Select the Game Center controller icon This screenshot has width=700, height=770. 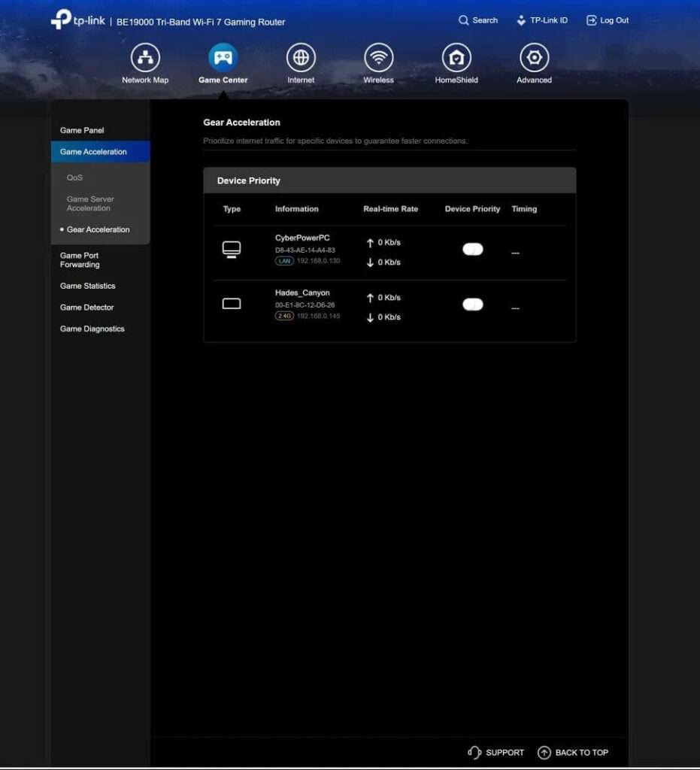coord(223,57)
